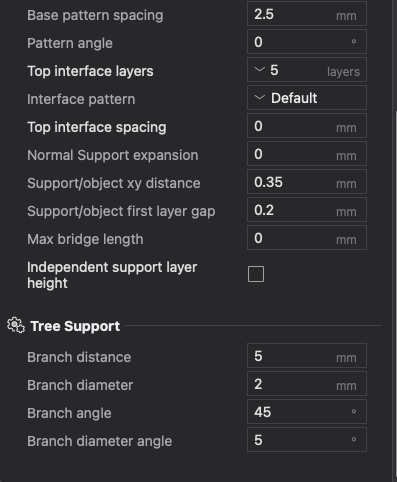Select the Branch angle input box
This screenshot has height=482, width=397.
pyautogui.click(x=307, y=412)
